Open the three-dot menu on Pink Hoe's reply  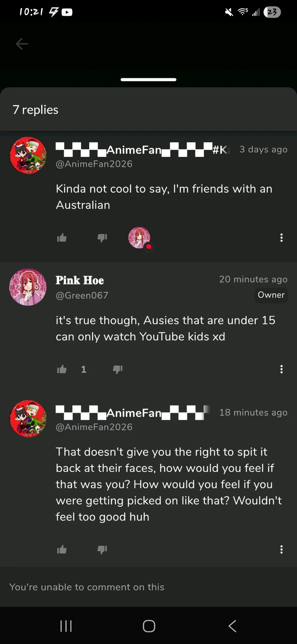click(x=281, y=369)
